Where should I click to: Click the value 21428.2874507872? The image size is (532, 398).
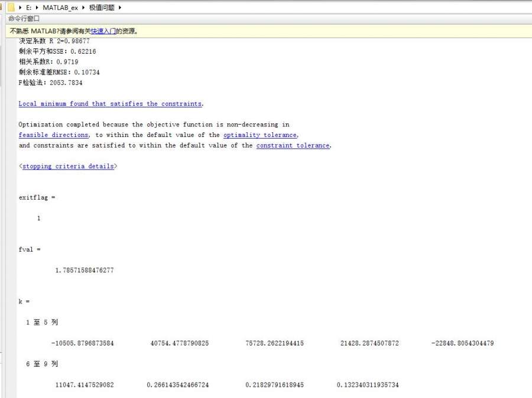[369, 343]
